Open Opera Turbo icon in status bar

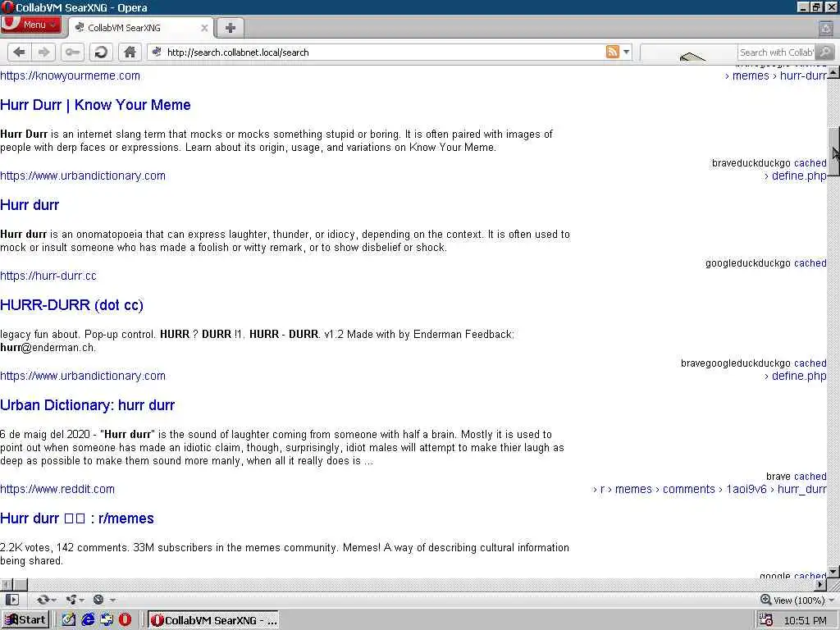point(98,600)
